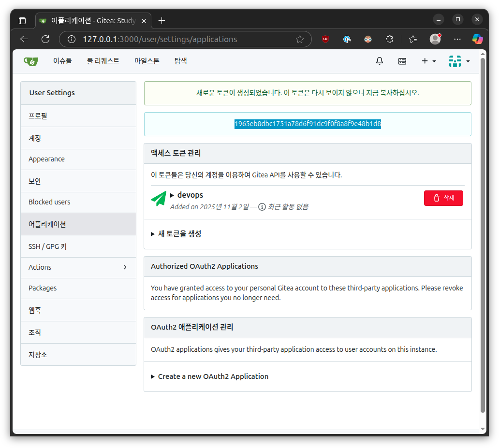Image resolution: width=499 pixels, height=448 pixels.
Task: Open the Copilot sidebar icon
Action: pyautogui.click(x=477, y=39)
